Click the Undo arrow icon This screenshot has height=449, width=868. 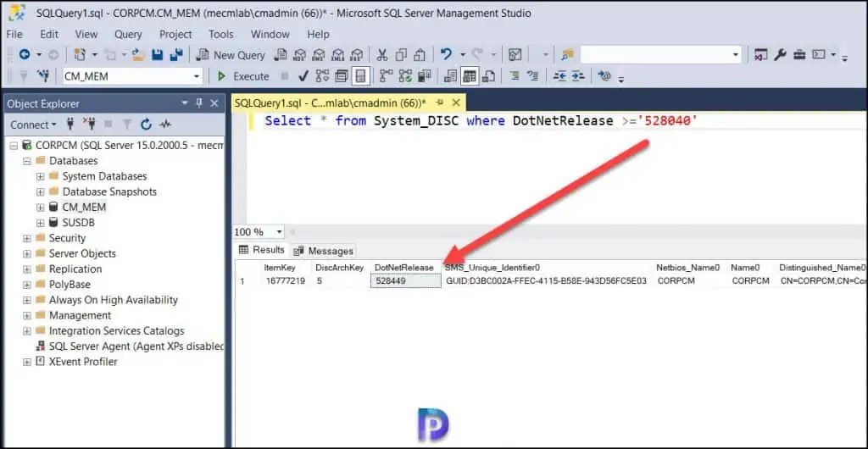(x=446, y=54)
